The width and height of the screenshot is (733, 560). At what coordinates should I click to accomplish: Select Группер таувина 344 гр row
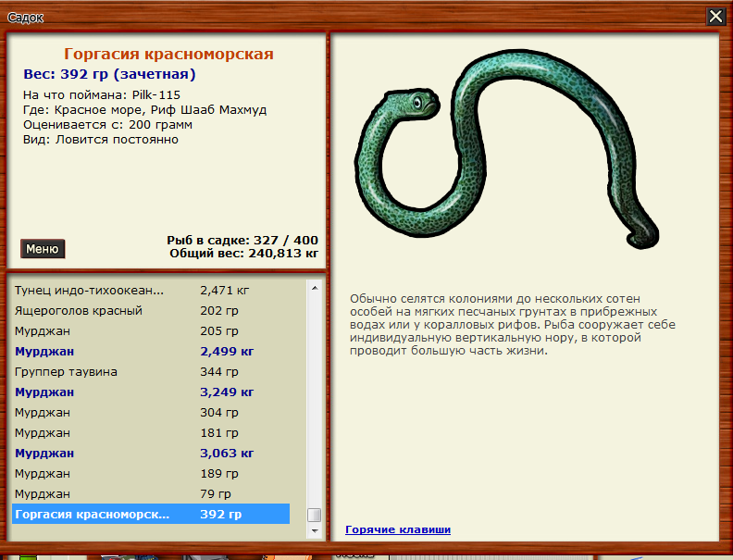coord(151,371)
